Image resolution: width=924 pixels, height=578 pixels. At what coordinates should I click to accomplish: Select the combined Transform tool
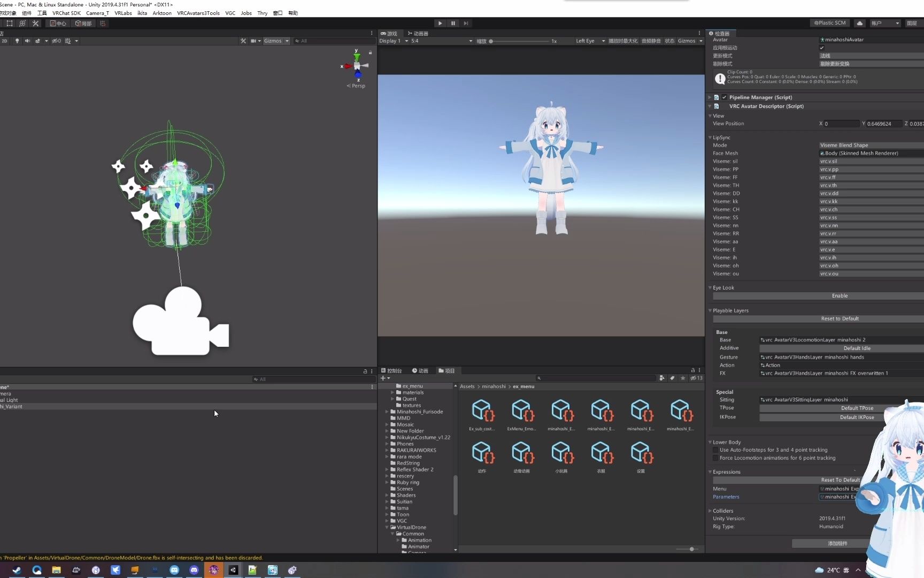point(22,24)
